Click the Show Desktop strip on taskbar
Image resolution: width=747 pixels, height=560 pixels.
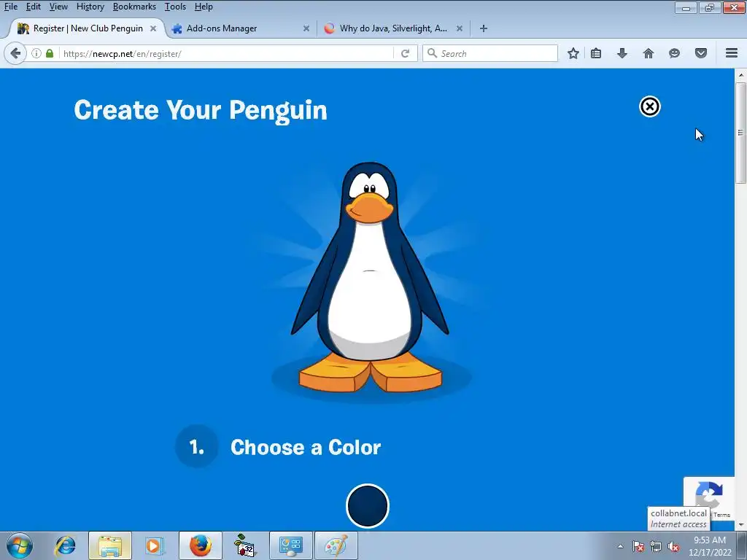(742, 545)
